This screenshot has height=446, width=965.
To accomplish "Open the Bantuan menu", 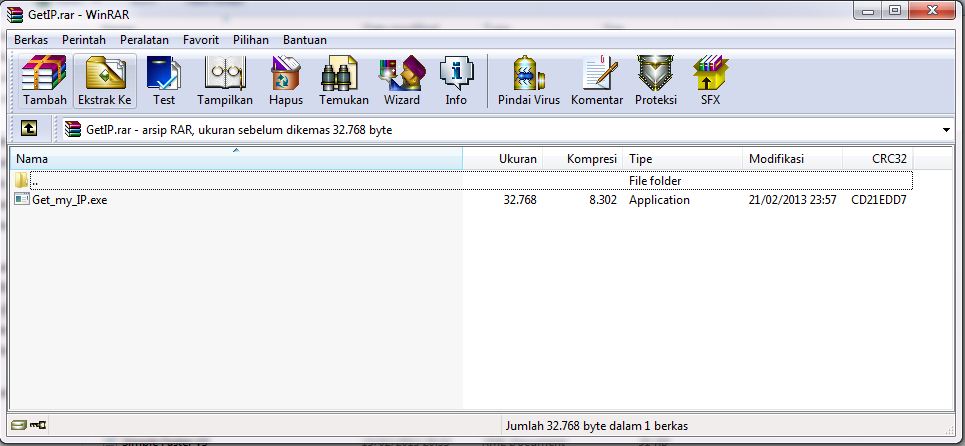I will pos(305,40).
